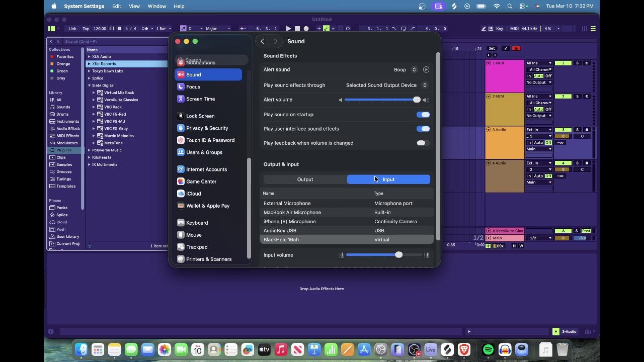Expand the XLN Audio folder in Ableton browser

pos(89,57)
